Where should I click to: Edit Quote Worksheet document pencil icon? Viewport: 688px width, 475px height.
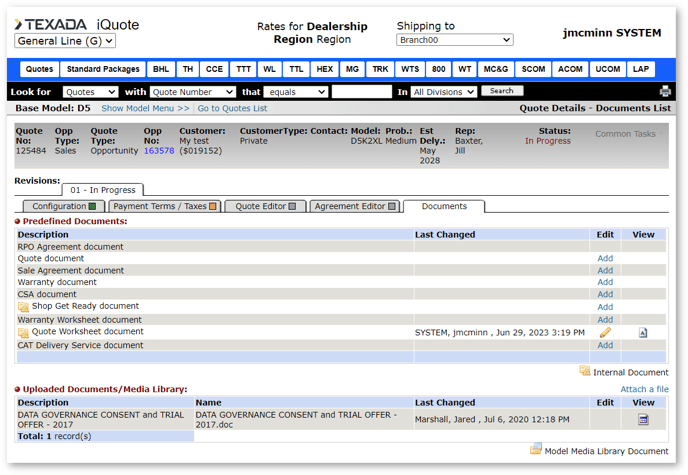coord(605,332)
